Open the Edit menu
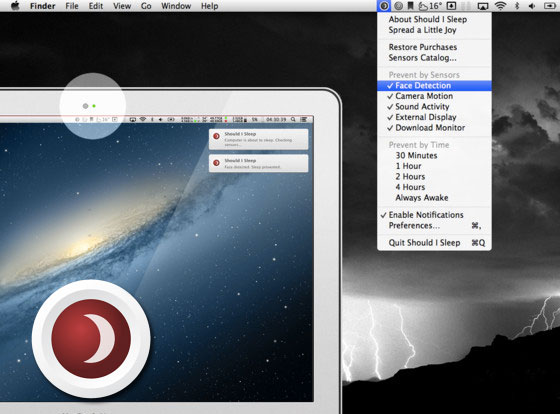The height and width of the screenshot is (414, 560). click(x=96, y=6)
